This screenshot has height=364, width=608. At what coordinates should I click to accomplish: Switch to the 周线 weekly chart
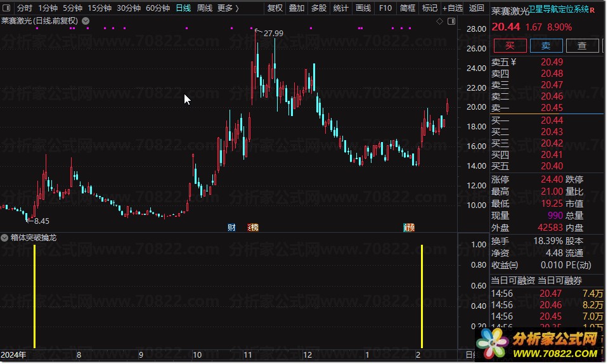[204, 8]
